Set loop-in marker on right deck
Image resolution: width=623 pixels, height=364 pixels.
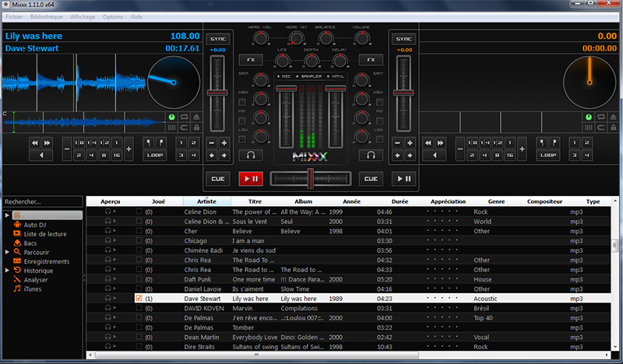click(541, 143)
